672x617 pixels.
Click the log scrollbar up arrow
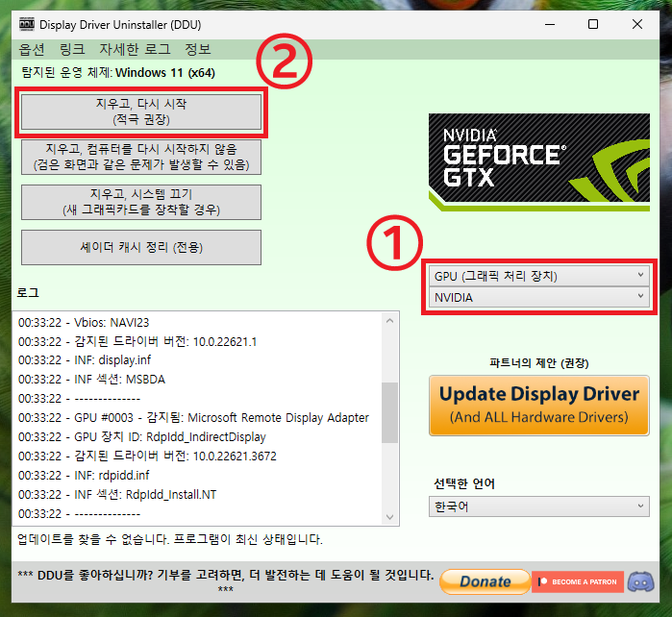tap(389, 320)
